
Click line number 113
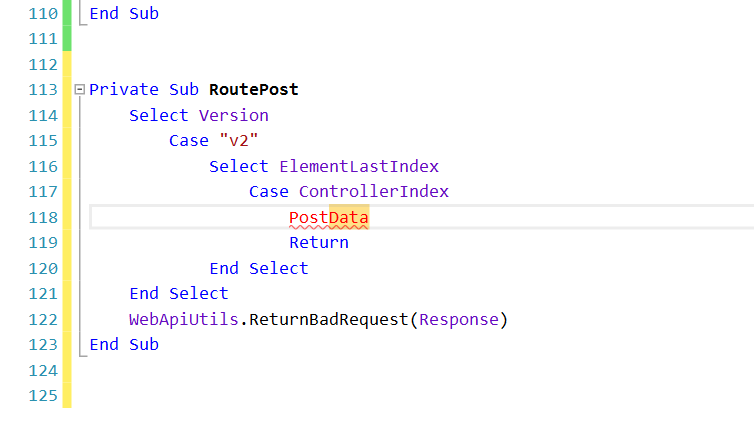[x=43, y=90]
